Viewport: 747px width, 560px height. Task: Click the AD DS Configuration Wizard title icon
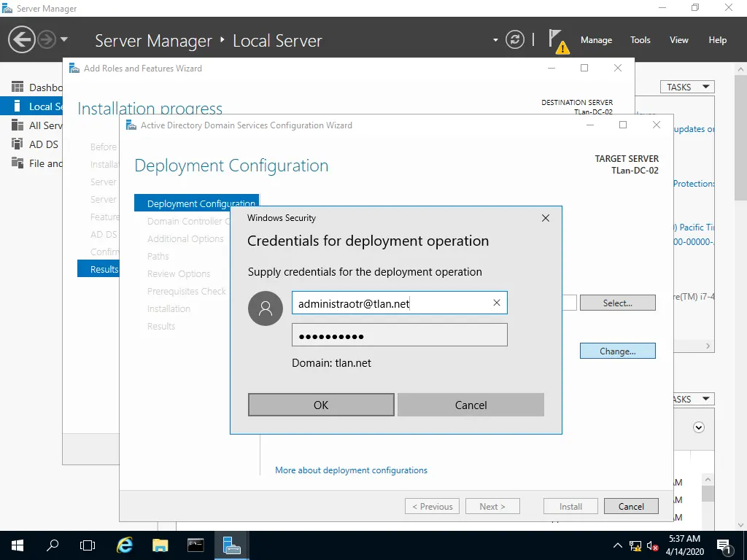click(131, 125)
